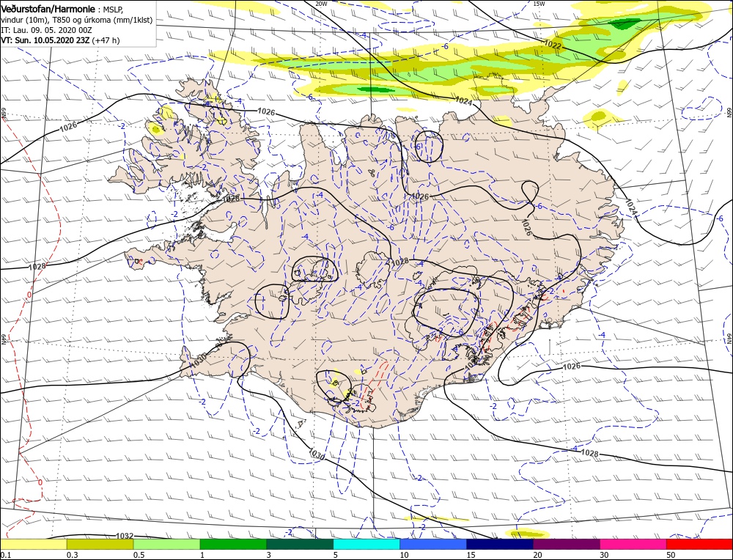Click the legend value 0.5
Image resolution: width=733 pixels, height=560 pixels.
[x=139, y=554]
